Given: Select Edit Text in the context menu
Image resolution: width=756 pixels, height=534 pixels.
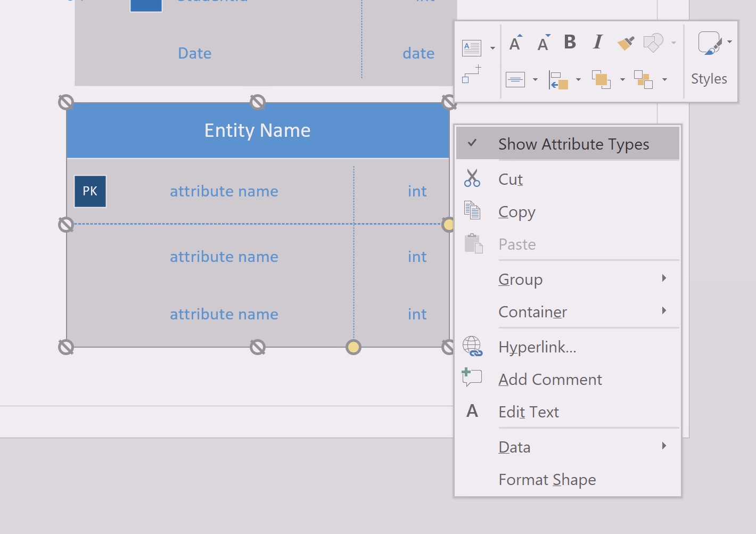Looking at the screenshot, I should [568, 412].
